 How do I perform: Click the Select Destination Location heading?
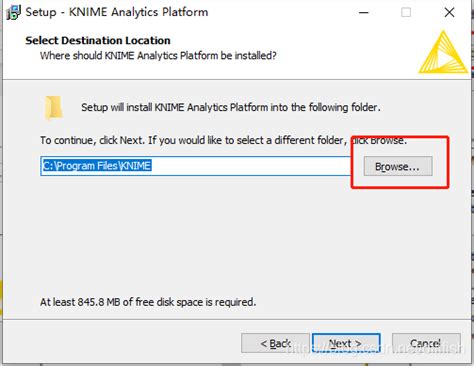98,40
